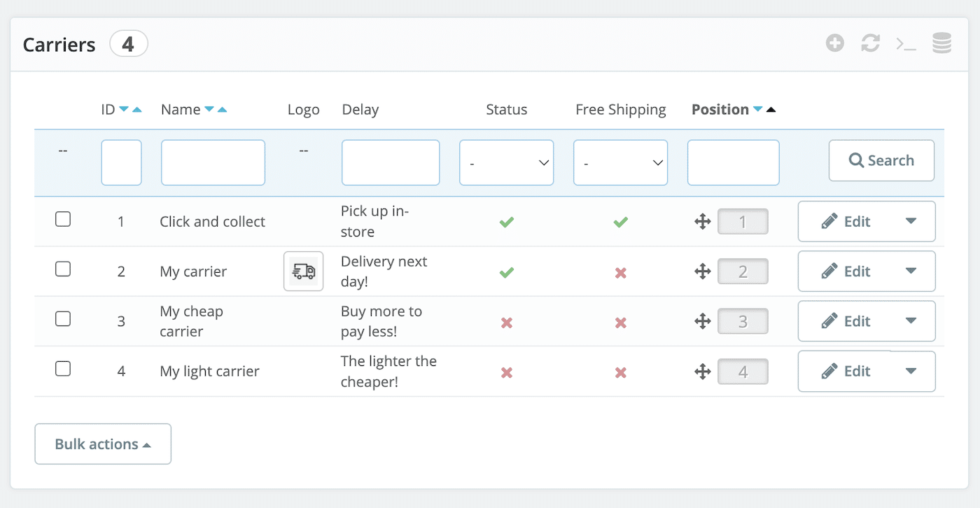Screen dimensions: 980x508
Task: Click the SQL manager database icon
Action: [941, 43]
